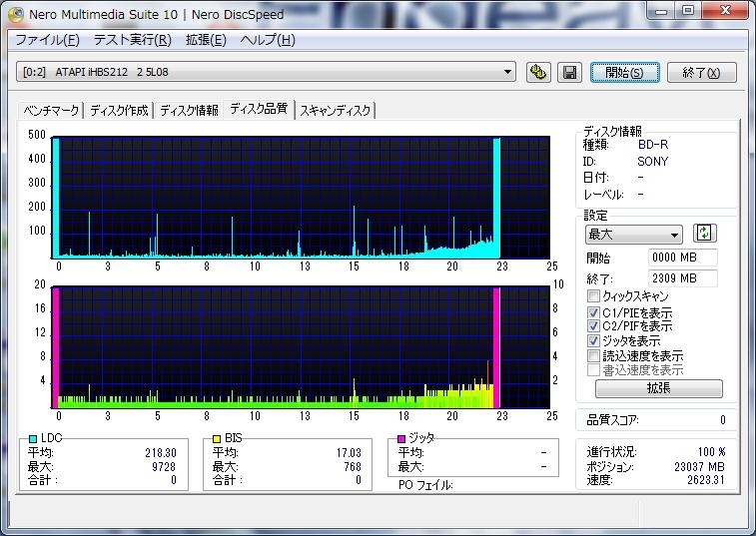Switch to the ディスク作成 tab

(x=119, y=111)
